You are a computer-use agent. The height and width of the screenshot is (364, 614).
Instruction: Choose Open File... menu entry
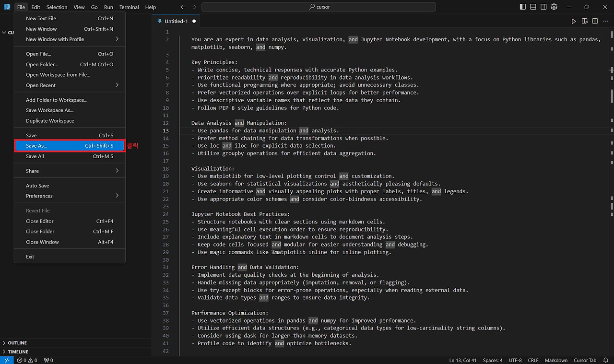(70, 54)
